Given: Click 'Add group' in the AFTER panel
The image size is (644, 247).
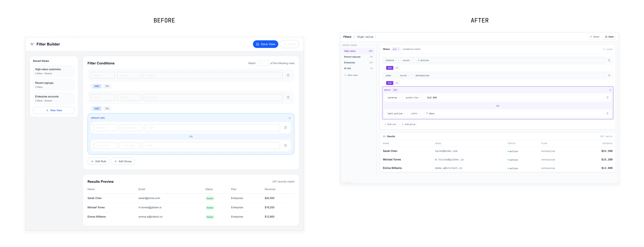Looking at the screenshot, I should 409,124.
